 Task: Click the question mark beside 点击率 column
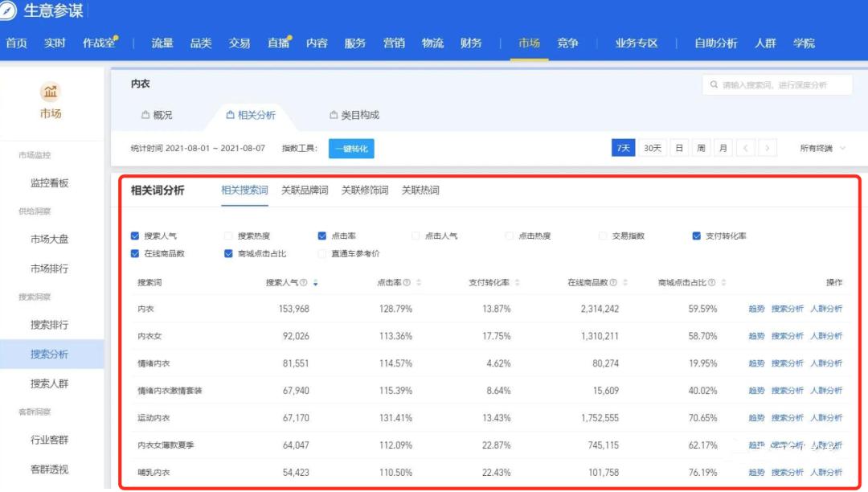click(x=407, y=282)
